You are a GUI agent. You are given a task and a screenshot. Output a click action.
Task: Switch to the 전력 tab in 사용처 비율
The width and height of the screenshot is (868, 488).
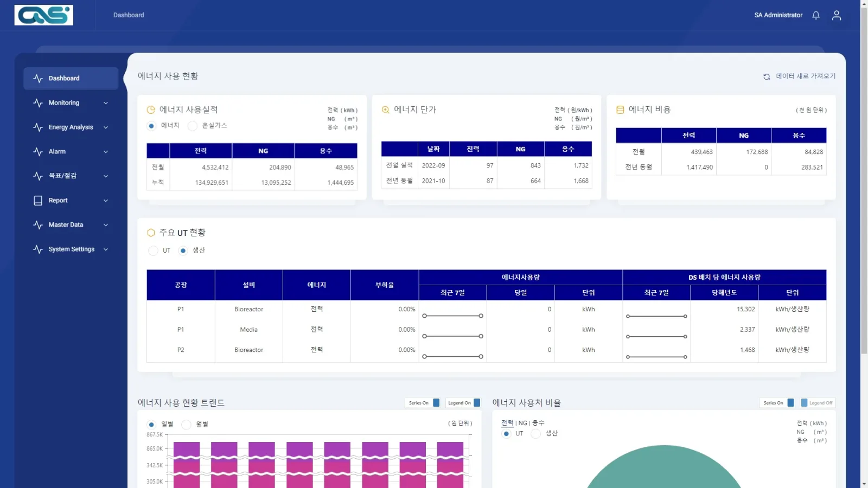pyautogui.click(x=507, y=423)
